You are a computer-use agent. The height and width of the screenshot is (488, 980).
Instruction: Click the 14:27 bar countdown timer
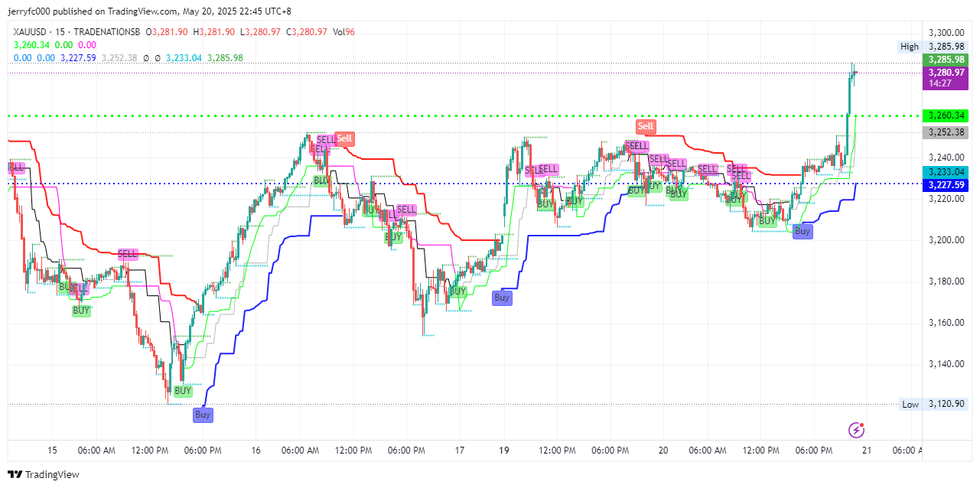click(939, 83)
